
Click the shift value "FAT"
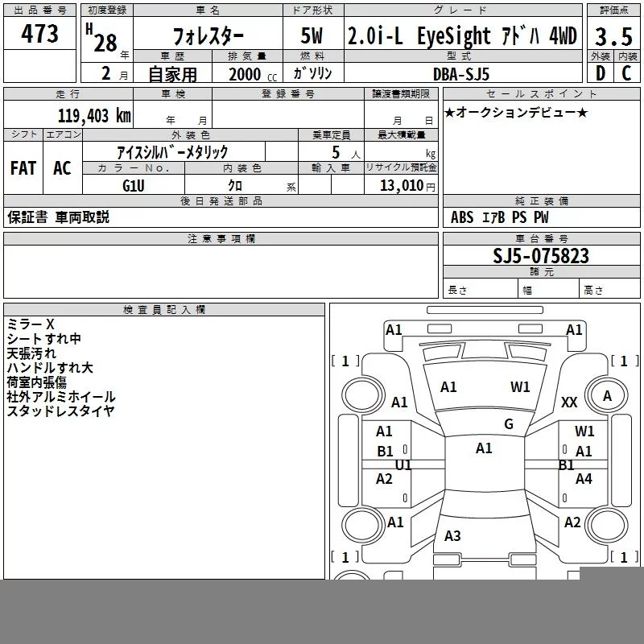pos(23,168)
